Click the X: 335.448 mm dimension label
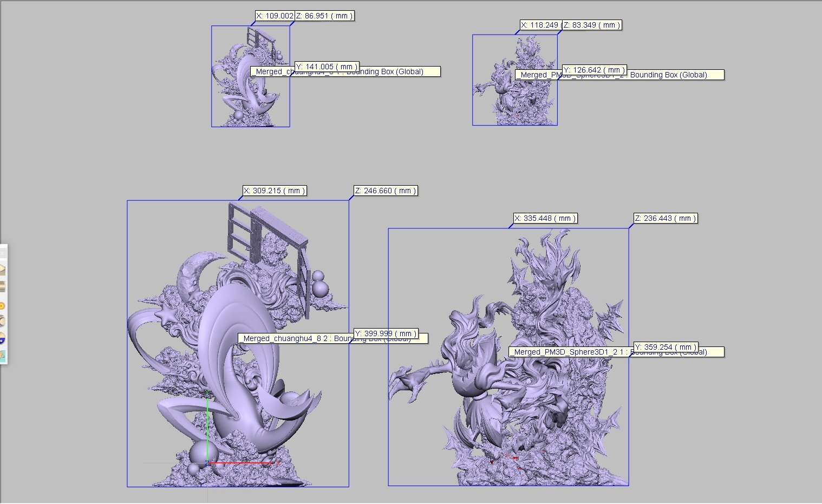822x504 pixels. pos(545,218)
